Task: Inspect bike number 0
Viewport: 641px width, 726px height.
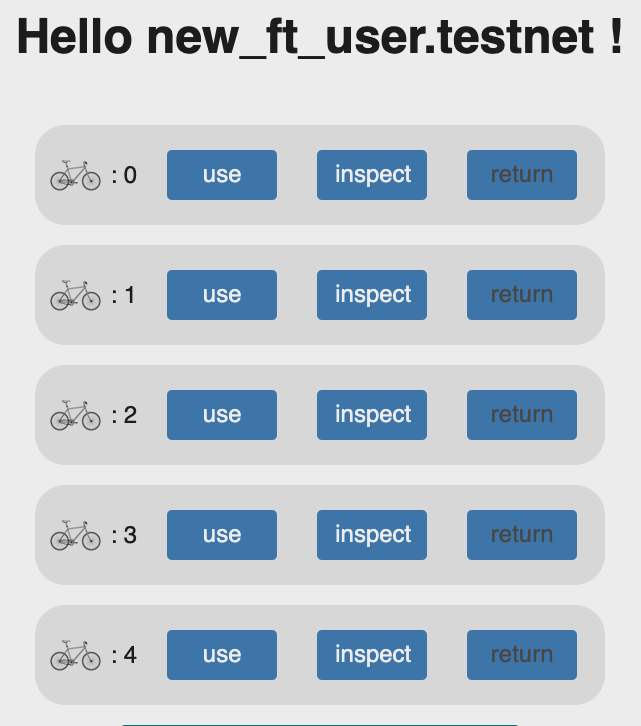Action: 372,175
